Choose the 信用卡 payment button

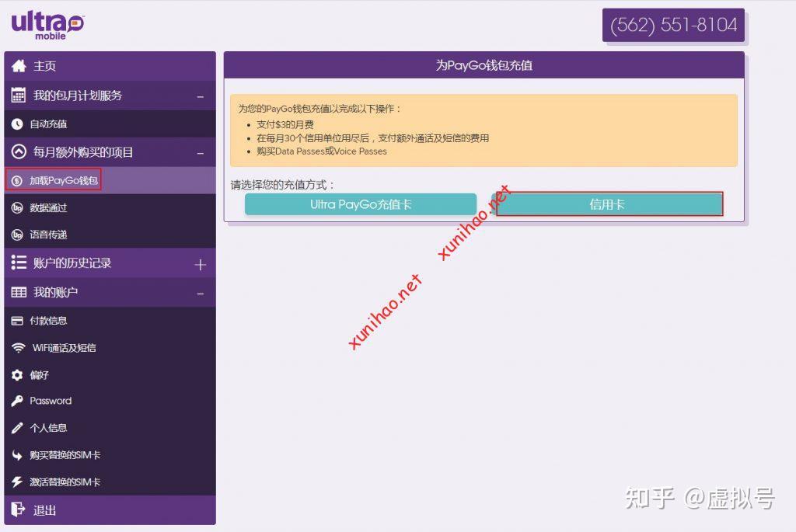(x=607, y=204)
